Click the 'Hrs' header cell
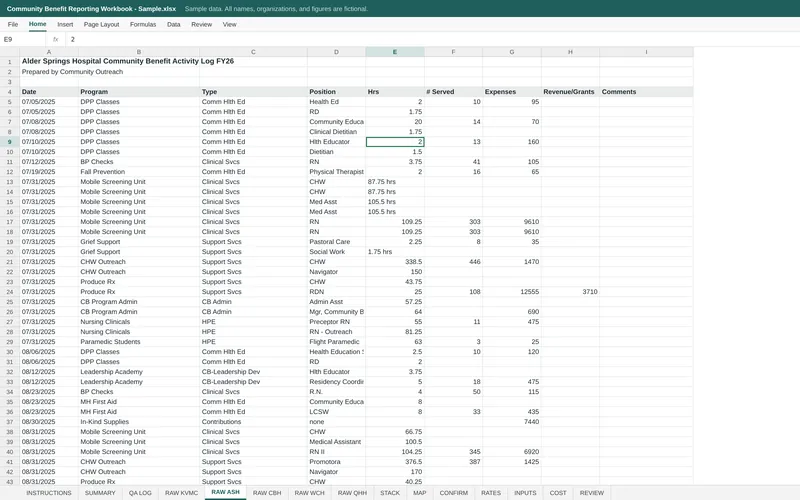 pos(395,92)
